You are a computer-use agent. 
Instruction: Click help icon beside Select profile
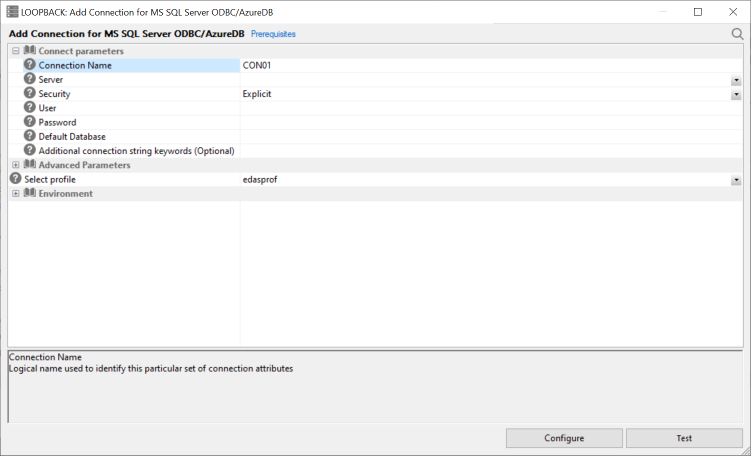pyautogui.click(x=16, y=179)
